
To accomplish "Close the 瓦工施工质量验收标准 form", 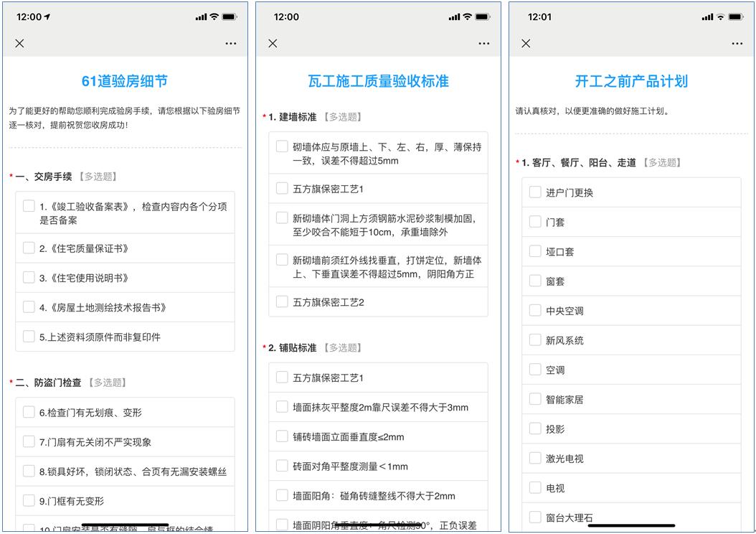I will 273,43.
